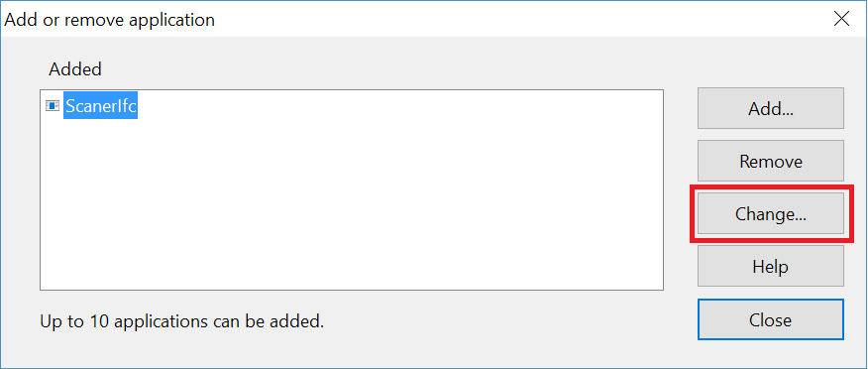
Task: Click the Added list label
Action: click(x=74, y=69)
